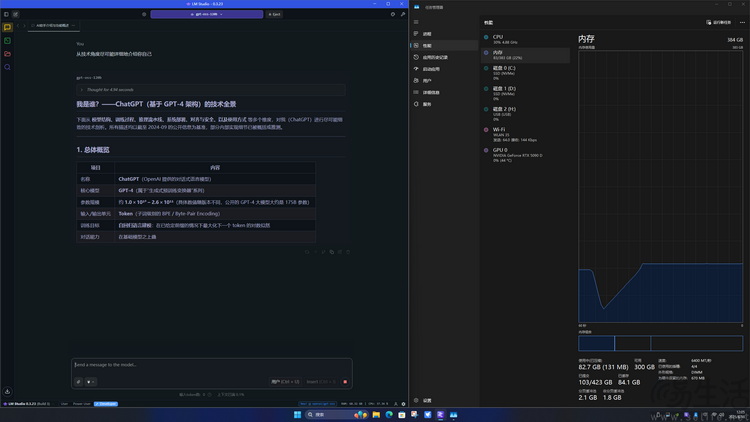Image resolution: width=750 pixels, height=422 pixels.
Task: Select the open chat tab in LM Studio
Action: click(52, 25)
